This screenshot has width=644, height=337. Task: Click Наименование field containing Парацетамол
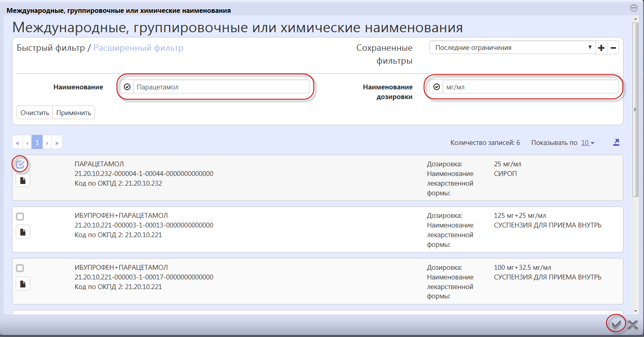click(221, 87)
